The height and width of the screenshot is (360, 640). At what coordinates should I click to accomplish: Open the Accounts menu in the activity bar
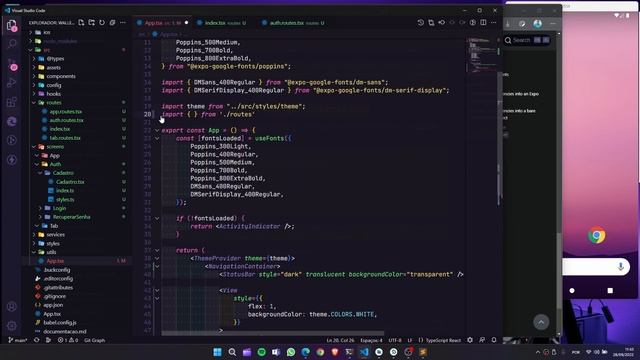tap(12, 307)
